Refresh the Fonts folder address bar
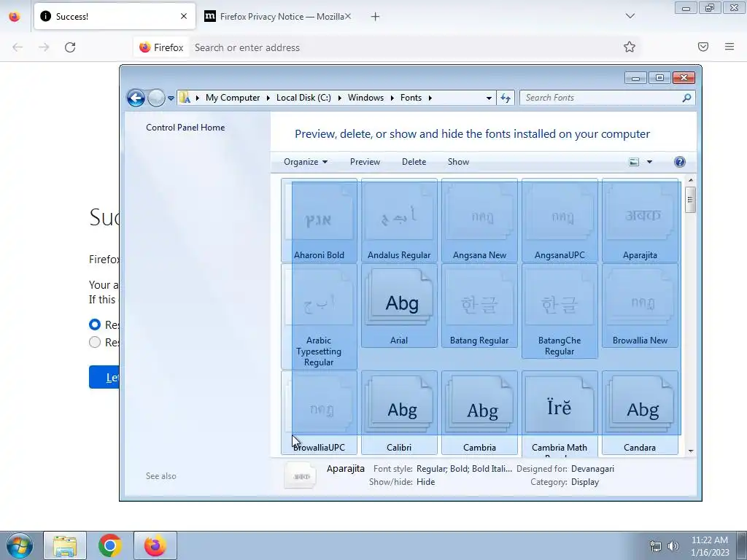 coord(506,98)
